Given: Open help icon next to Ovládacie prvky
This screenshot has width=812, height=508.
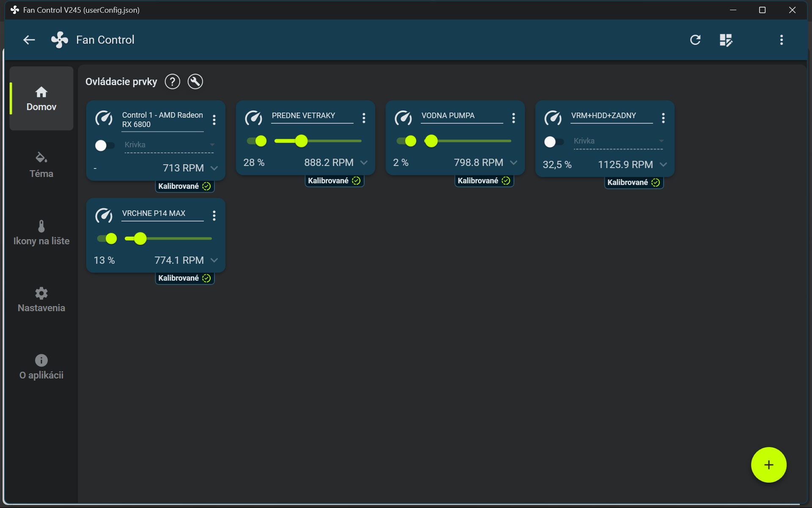Looking at the screenshot, I should [172, 81].
